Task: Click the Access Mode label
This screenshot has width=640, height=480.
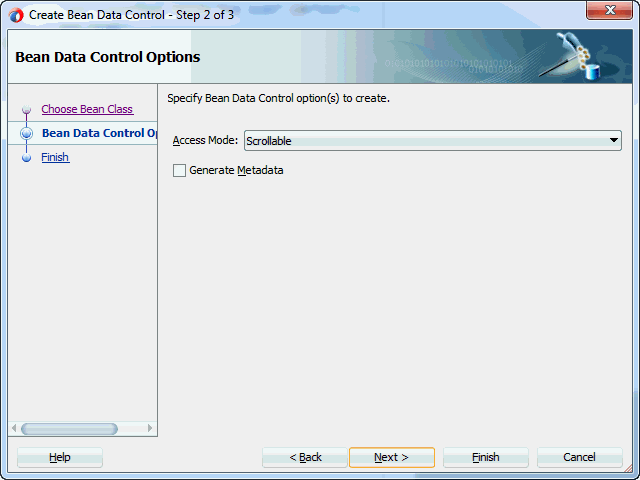Action: point(205,140)
